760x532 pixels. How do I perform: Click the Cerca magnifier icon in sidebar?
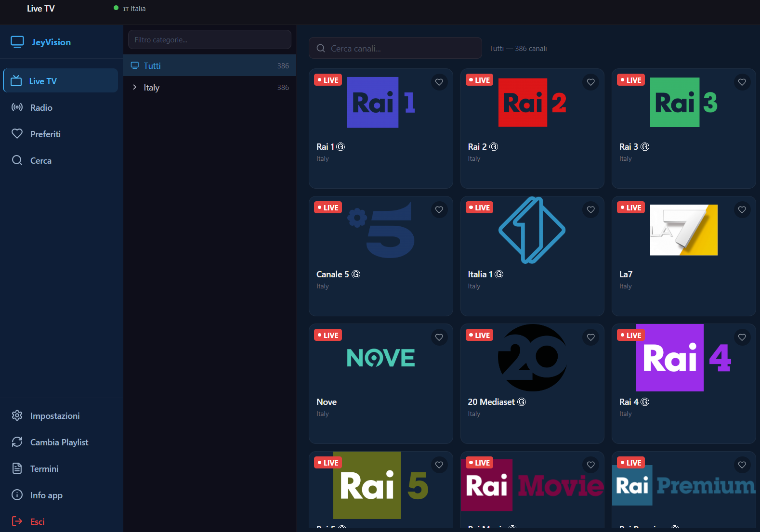click(x=17, y=160)
